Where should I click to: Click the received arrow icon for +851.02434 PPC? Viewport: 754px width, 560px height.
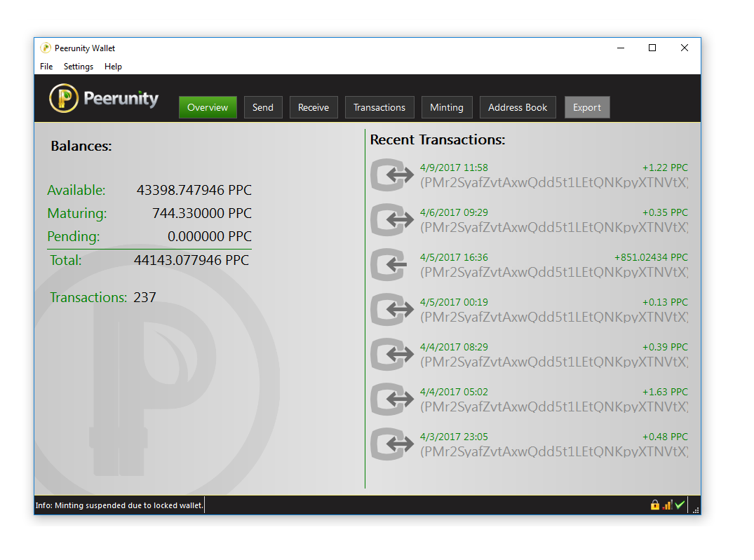coord(392,265)
